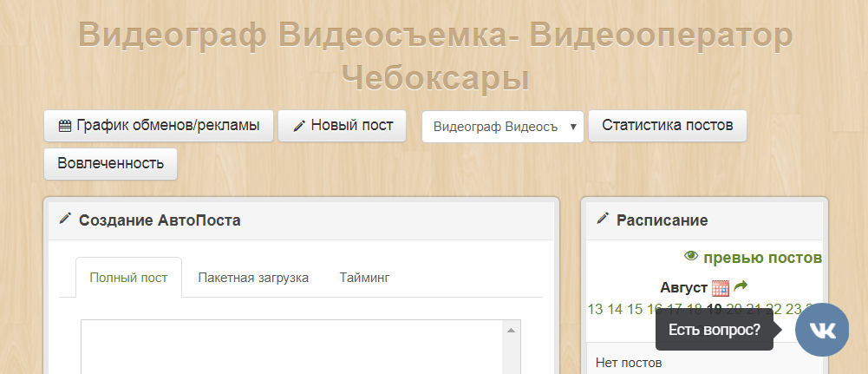Click the Расписание panel header

coord(704,220)
